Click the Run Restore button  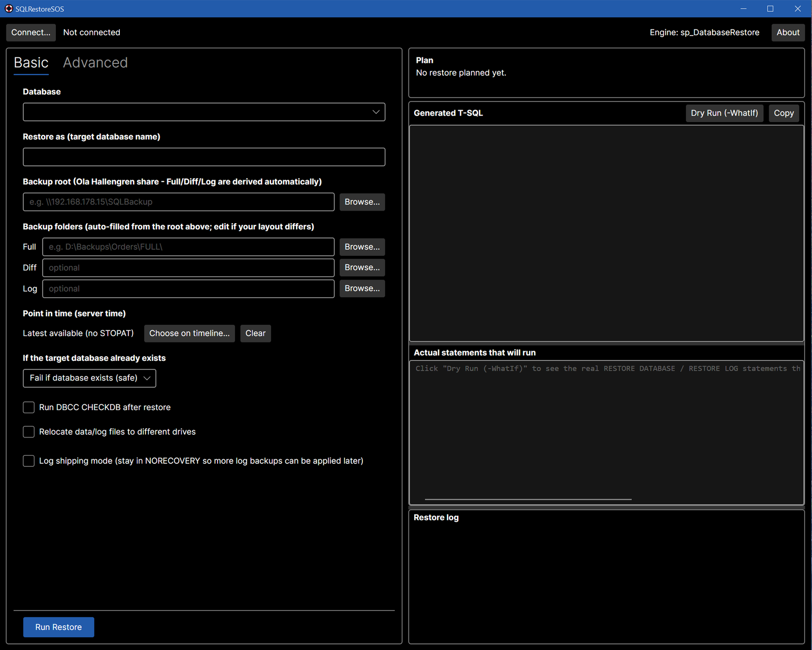(x=58, y=627)
